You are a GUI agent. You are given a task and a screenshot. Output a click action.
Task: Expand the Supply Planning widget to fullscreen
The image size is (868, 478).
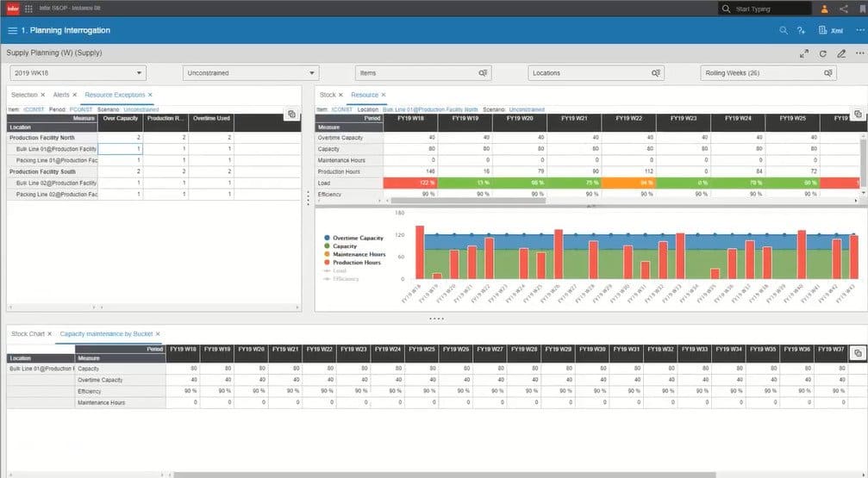[x=804, y=53]
